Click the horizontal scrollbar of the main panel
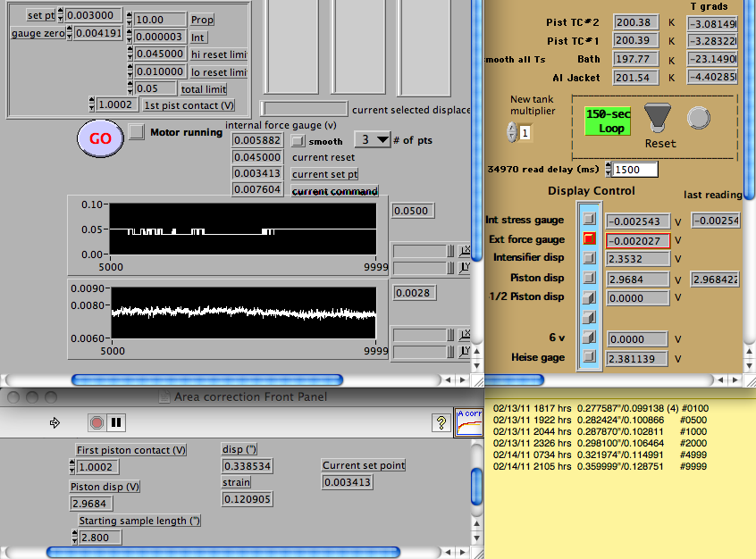756x559 pixels. pos(206,380)
